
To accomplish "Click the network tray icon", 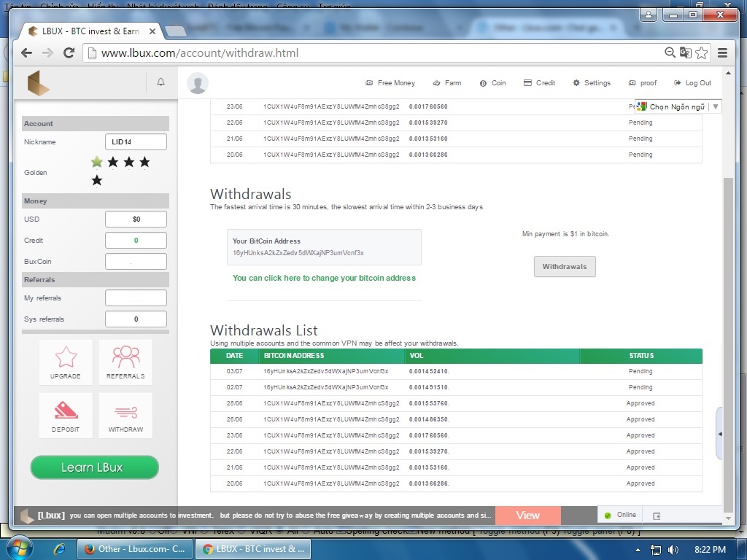I will click(x=656, y=550).
